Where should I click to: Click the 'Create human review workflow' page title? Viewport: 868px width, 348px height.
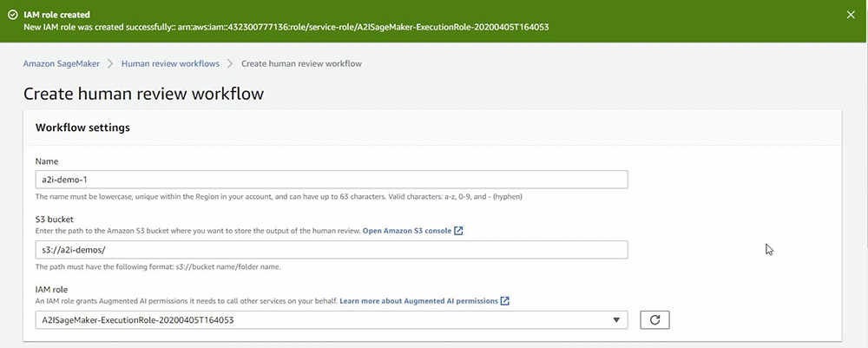coord(143,94)
